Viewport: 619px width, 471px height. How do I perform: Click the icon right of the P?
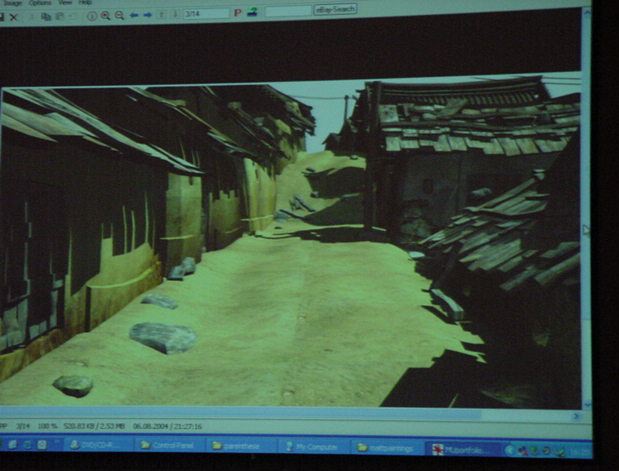(252, 12)
